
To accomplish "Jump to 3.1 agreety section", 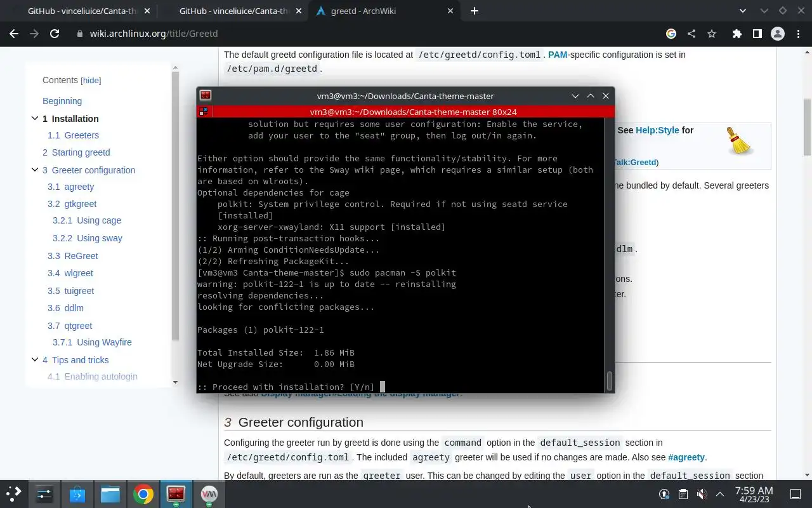I will [x=70, y=187].
